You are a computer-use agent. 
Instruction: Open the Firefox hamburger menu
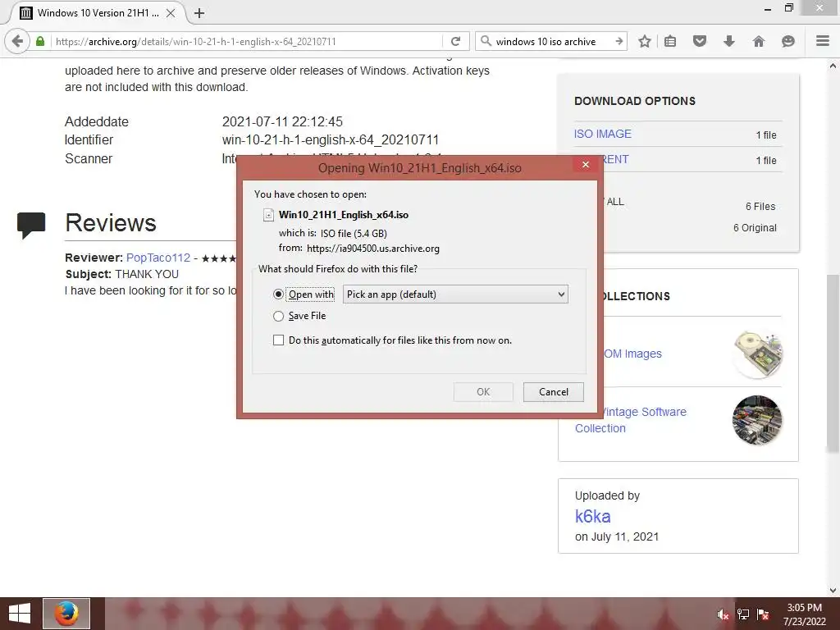click(x=823, y=41)
